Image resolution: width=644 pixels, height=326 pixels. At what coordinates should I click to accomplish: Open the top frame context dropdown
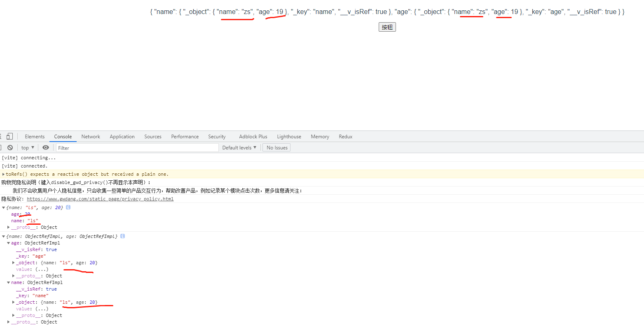[27, 147]
